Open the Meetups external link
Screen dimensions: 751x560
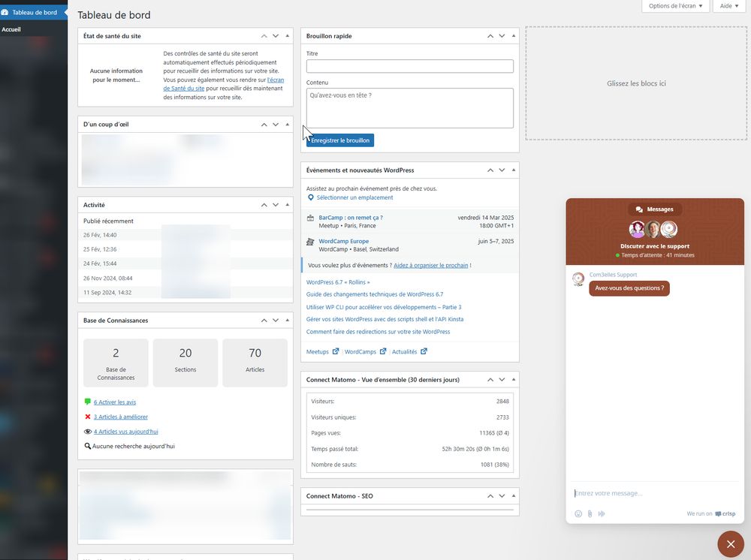(322, 352)
